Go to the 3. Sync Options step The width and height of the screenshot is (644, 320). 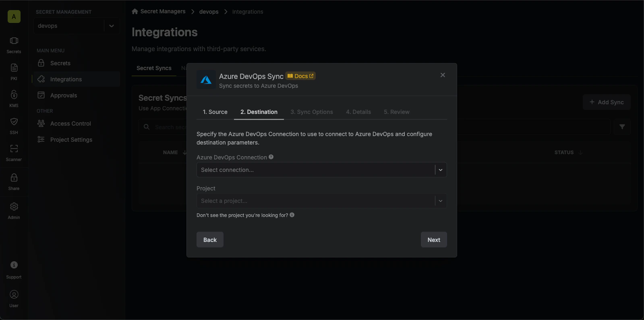[312, 112]
